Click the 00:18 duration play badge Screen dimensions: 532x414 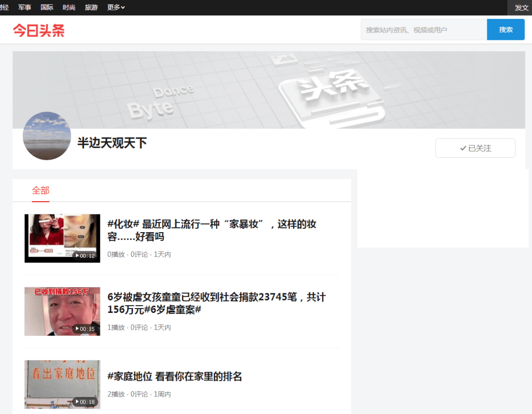(84, 402)
